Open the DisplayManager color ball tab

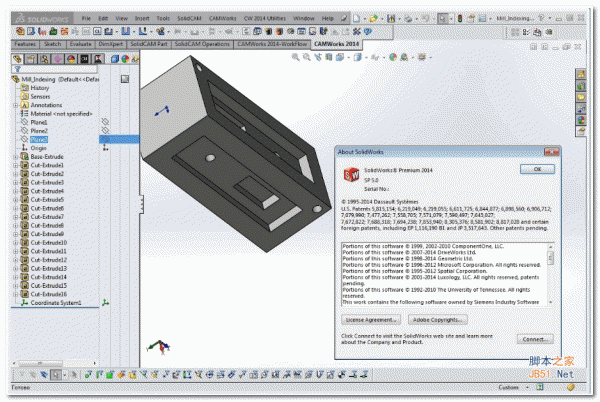click(x=71, y=59)
